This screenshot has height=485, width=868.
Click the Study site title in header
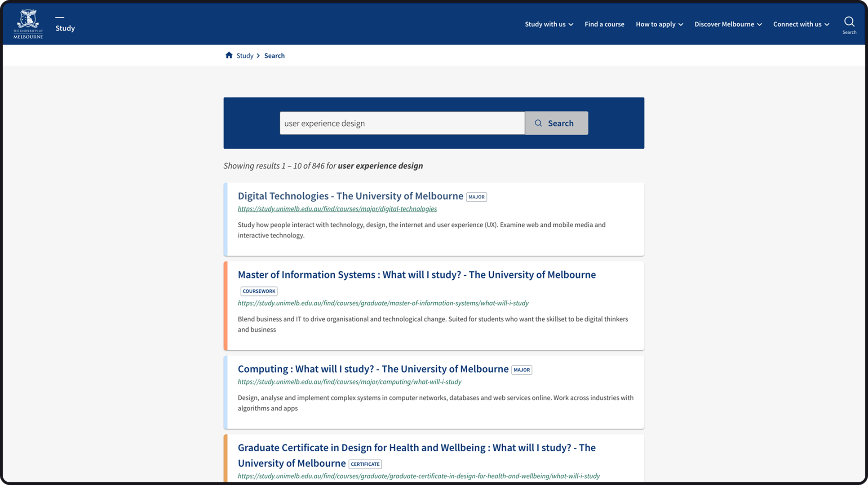65,28
